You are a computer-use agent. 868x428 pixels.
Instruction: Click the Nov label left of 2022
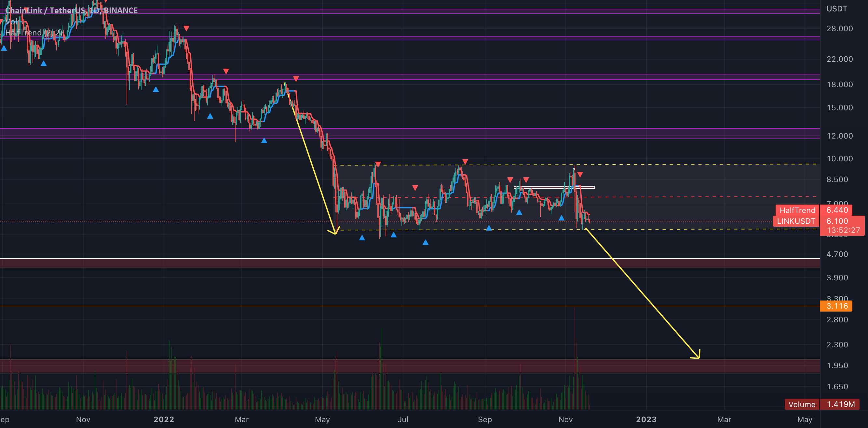(83, 420)
